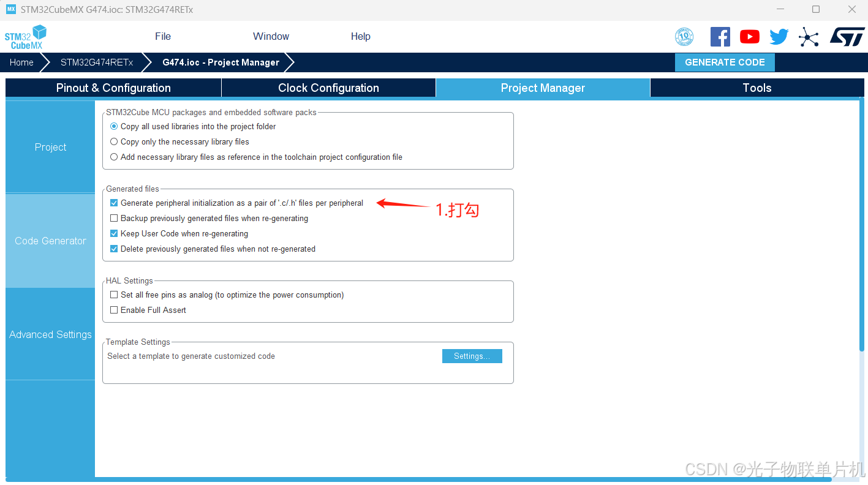Open the Window menu
The height and width of the screenshot is (485, 868).
click(x=271, y=37)
